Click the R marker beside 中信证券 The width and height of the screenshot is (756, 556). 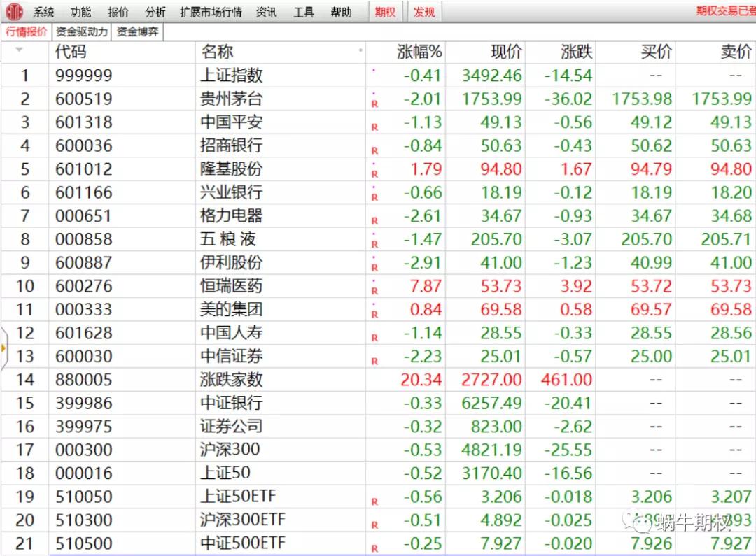click(x=374, y=361)
